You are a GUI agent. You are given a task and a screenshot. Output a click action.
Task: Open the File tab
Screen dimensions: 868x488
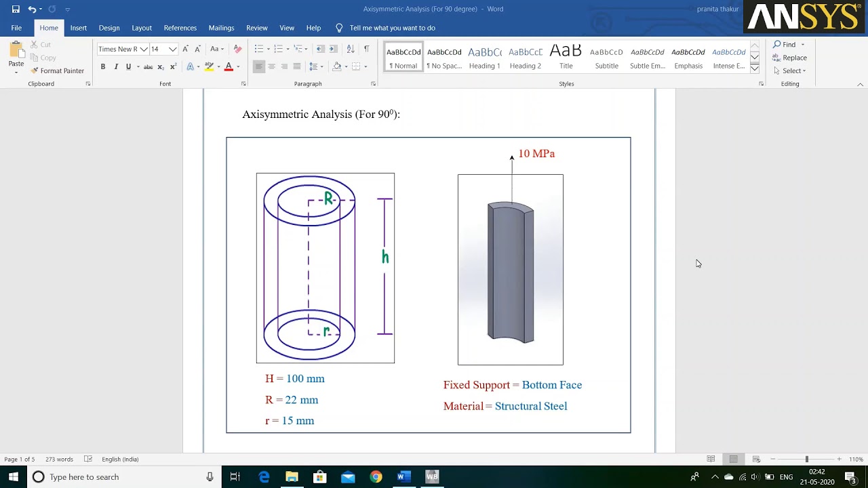point(16,28)
